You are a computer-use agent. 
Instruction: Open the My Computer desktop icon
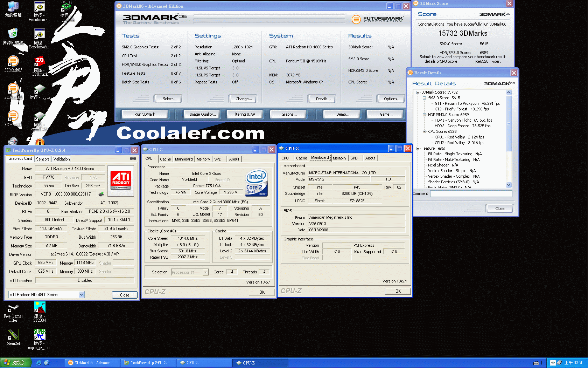tap(13, 9)
